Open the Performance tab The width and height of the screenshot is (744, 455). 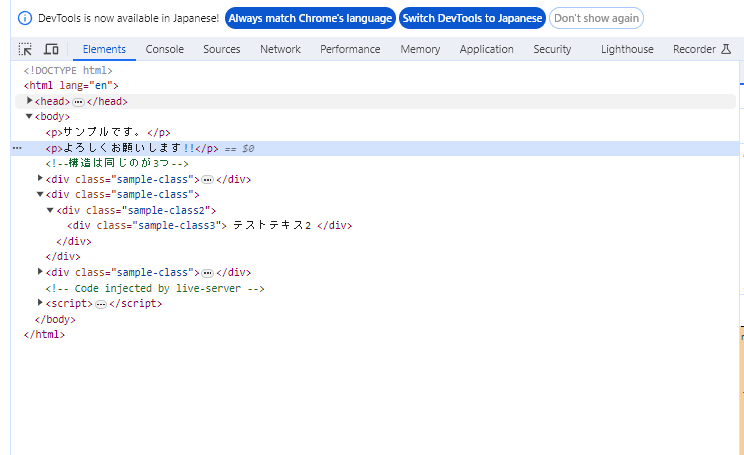(350, 49)
